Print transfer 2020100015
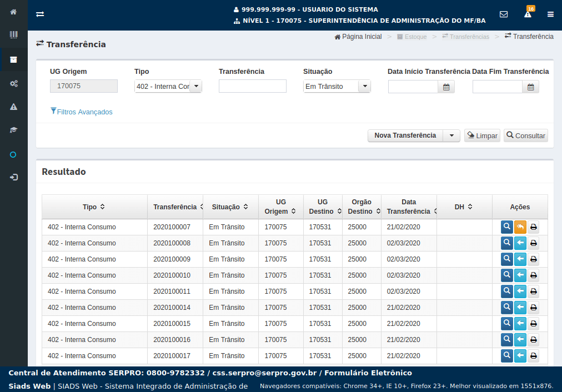 pos(533,324)
